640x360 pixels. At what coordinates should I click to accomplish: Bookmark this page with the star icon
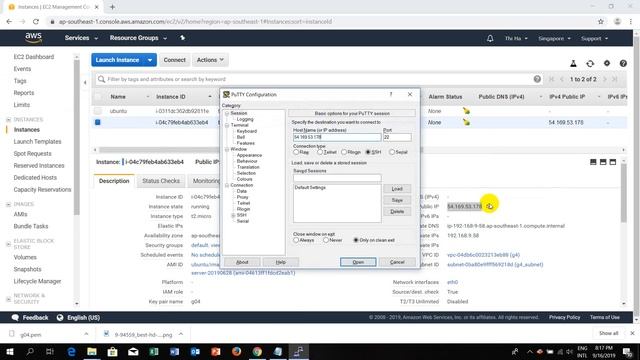[x=600, y=22]
